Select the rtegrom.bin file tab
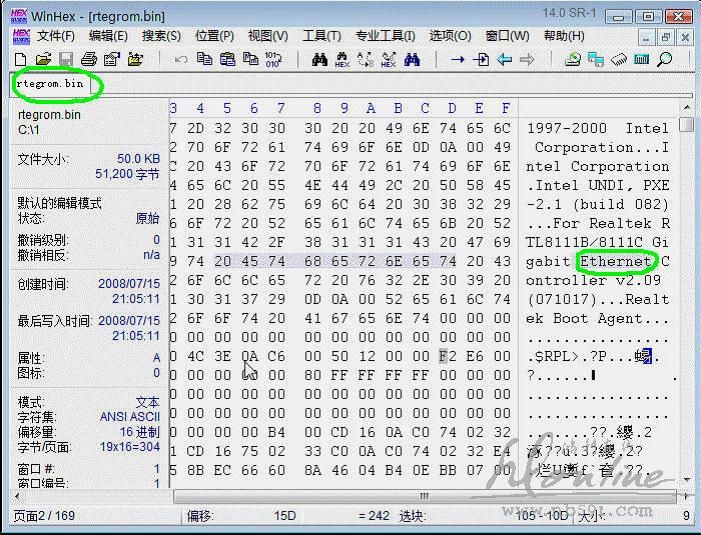This screenshot has width=701, height=535. click(x=50, y=85)
